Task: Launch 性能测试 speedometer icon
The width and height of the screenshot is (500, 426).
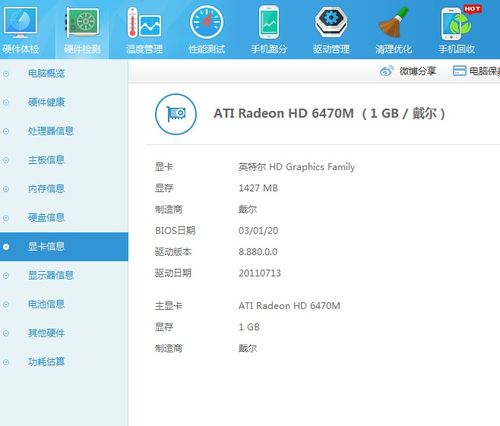Action: pos(206,22)
